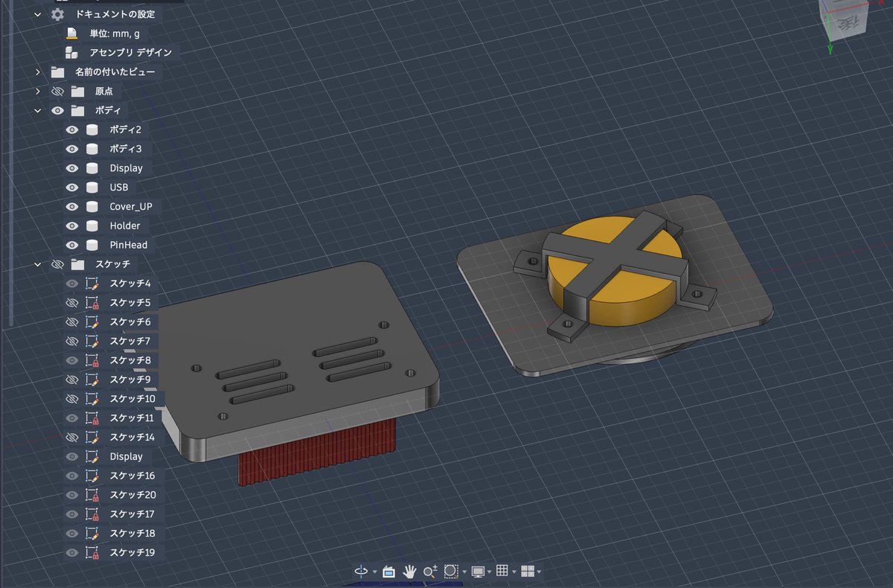Show the 原点 folder via eye icon
Viewport: 893px width, 588px height.
[x=57, y=92]
